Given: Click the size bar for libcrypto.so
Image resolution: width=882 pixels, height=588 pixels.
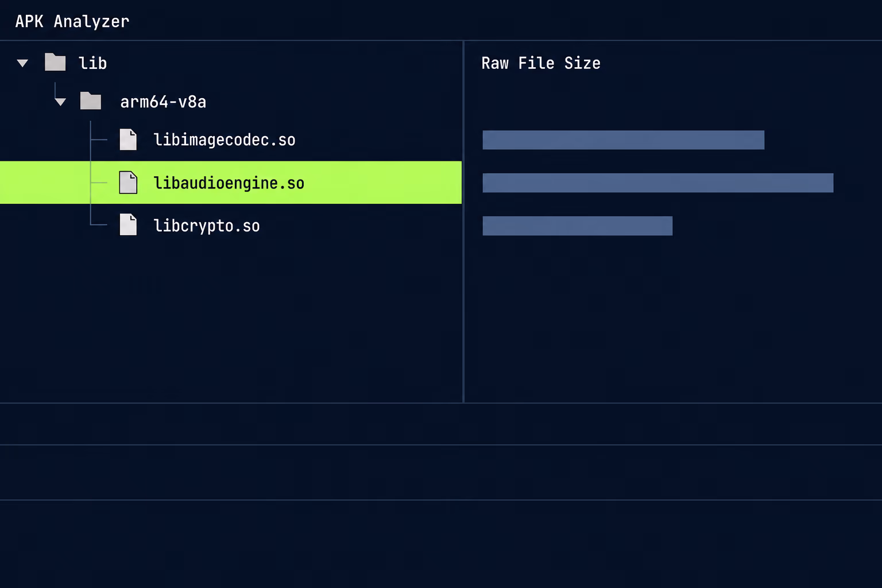Looking at the screenshot, I should (x=577, y=226).
